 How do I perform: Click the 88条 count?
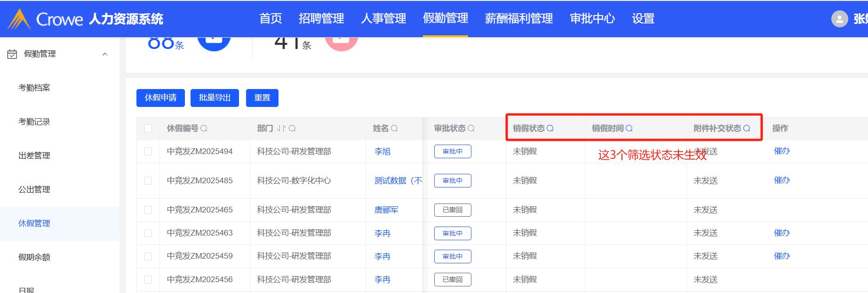(x=166, y=43)
